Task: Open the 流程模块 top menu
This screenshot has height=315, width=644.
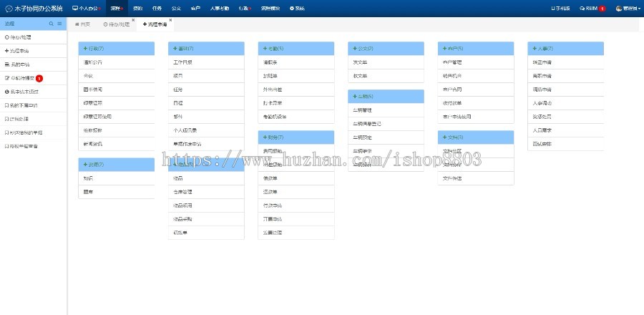Action: [270, 8]
